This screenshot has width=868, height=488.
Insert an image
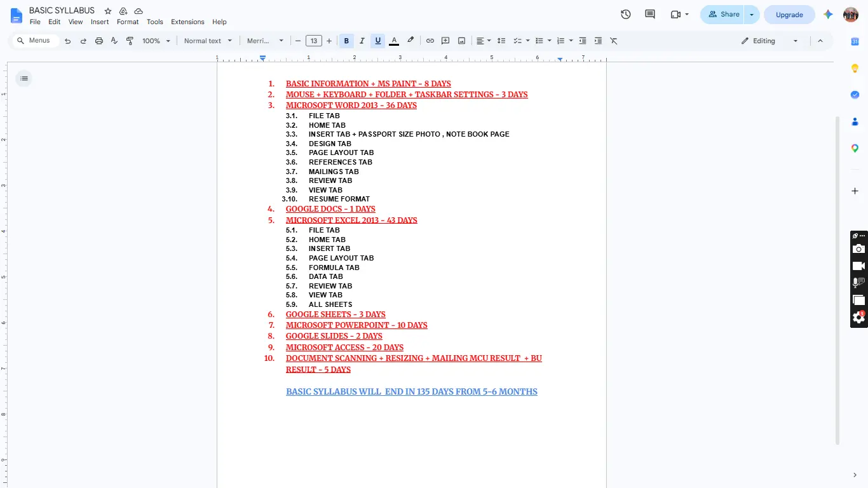click(461, 41)
